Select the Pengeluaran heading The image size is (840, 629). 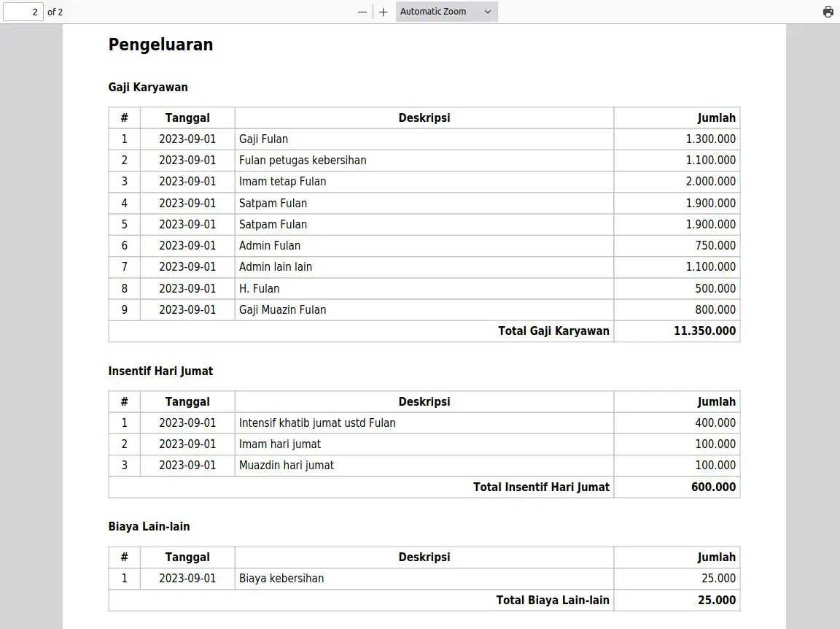coord(160,44)
